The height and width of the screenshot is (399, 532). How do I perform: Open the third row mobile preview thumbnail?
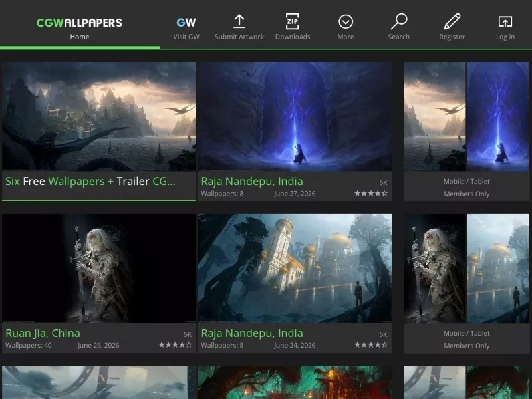[x=466, y=382]
